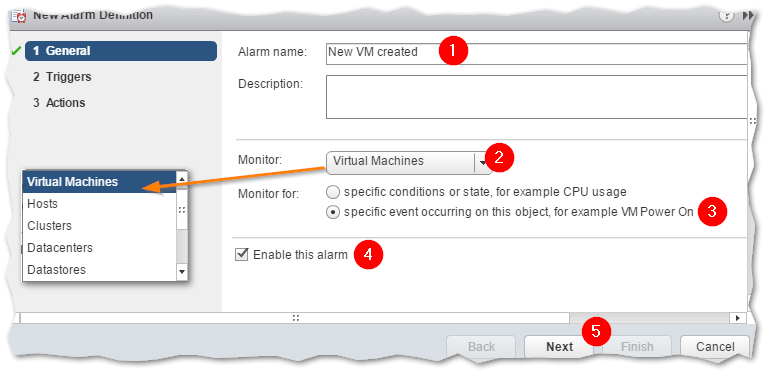Click the list scrollbar down arrow
The image size is (767, 373).
tap(181, 272)
